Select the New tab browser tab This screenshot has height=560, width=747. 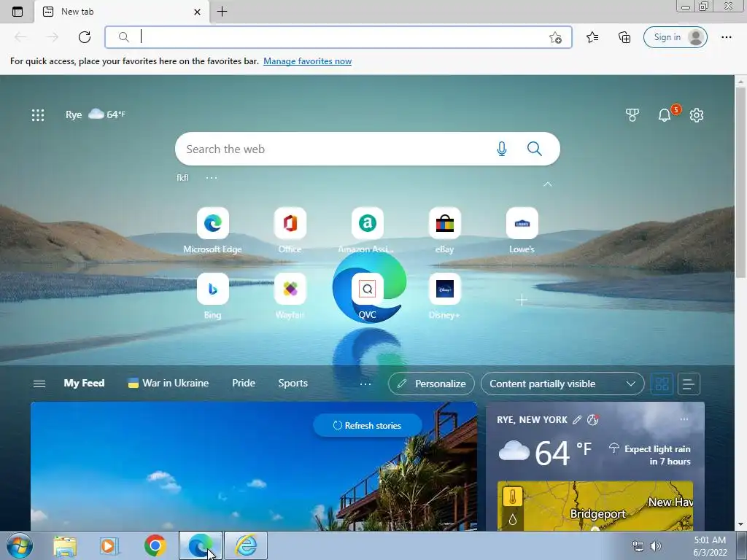pyautogui.click(x=122, y=12)
